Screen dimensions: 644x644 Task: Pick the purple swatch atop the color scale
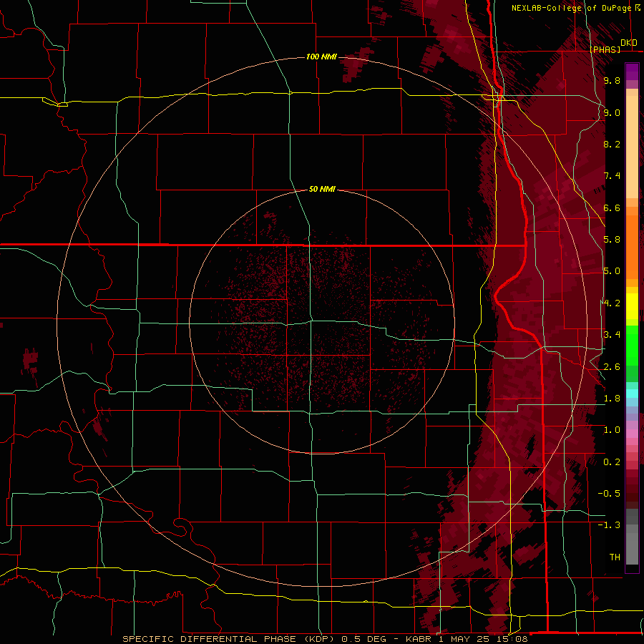click(x=632, y=72)
